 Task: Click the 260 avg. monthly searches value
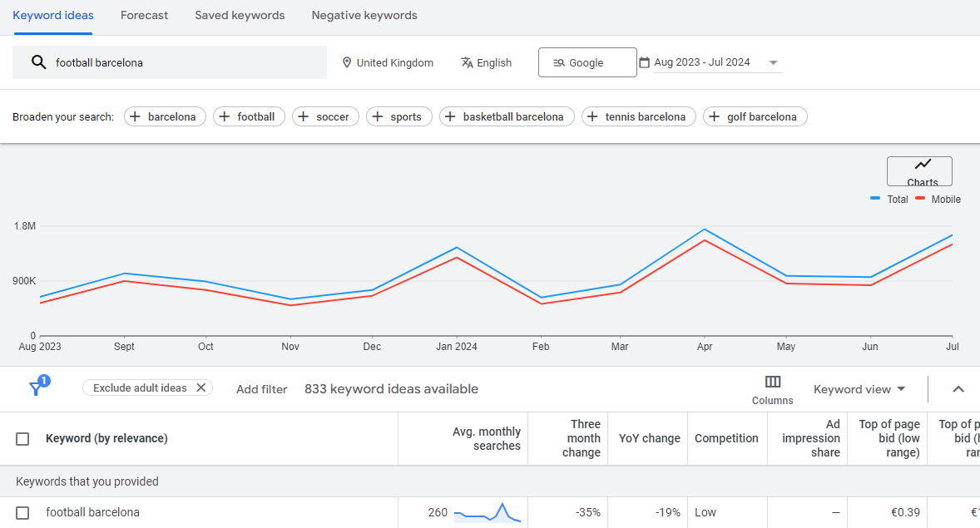[438, 512]
